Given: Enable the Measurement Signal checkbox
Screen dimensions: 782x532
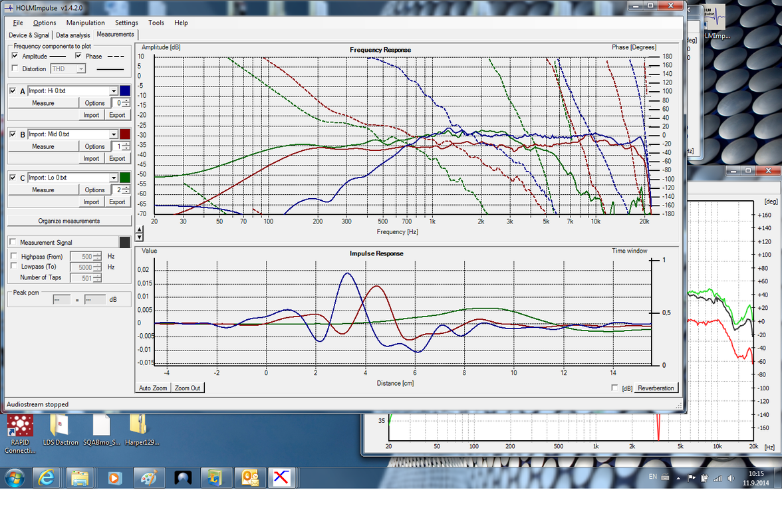Looking at the screenshot, I should tap(13, 242).
